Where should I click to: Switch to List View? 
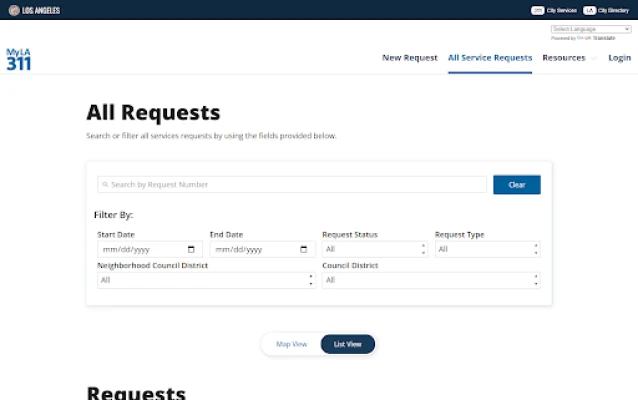347,344
